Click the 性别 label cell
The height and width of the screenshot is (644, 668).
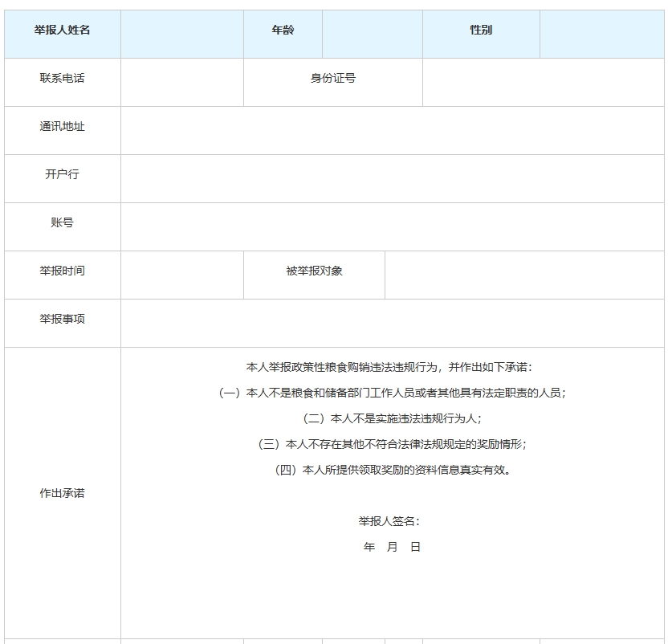479,34
